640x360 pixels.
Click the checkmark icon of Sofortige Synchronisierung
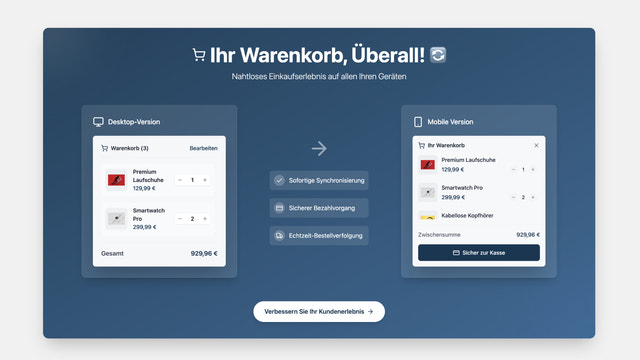279,180
